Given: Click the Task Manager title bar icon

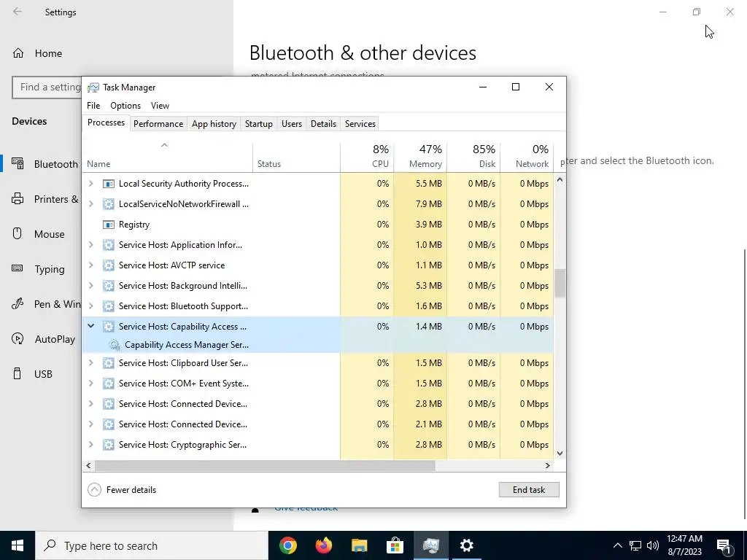Looking at the screenshot, I should (x=93, y=87).
